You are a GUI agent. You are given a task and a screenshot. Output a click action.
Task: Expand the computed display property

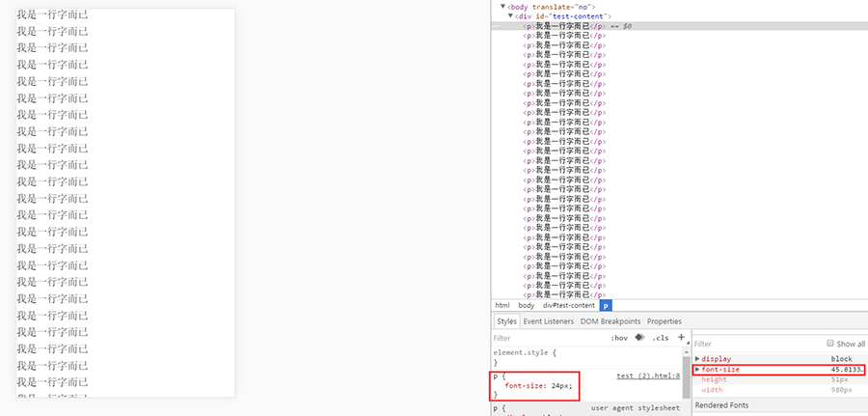click(697, 359)
